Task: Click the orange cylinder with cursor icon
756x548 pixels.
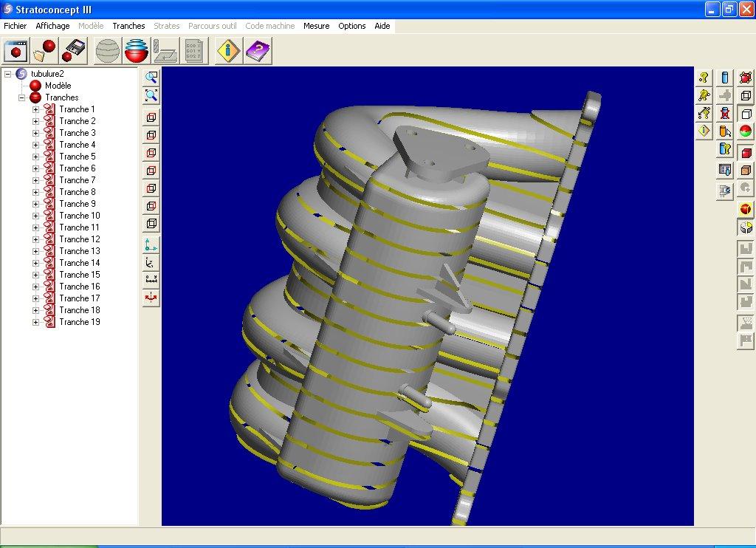Action: pyautogui.click(x=725, y=131)
